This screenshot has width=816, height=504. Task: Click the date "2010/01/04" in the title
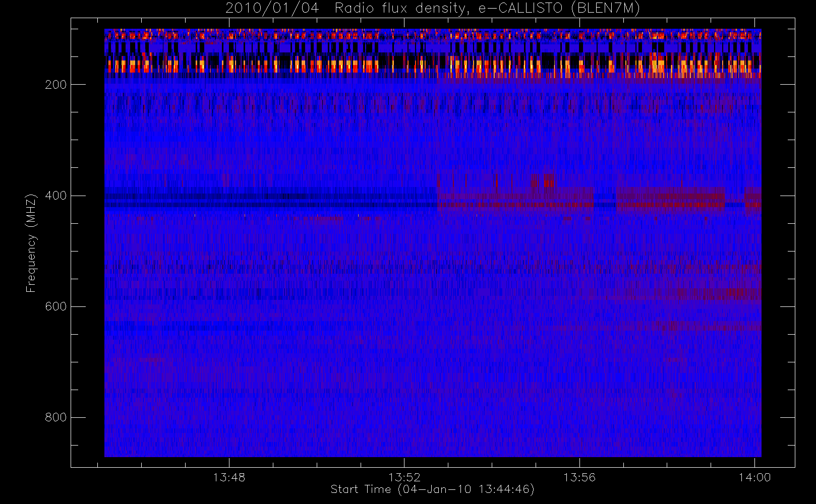click(272, 9)
